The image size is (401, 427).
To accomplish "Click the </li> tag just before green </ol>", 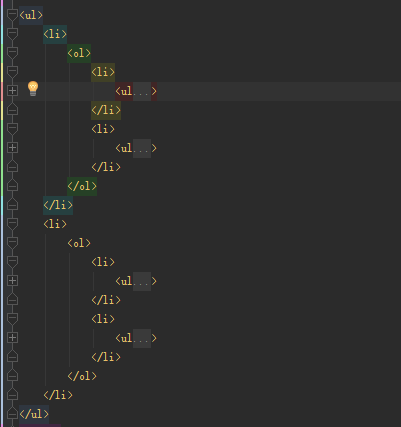I will coord(106,167).
